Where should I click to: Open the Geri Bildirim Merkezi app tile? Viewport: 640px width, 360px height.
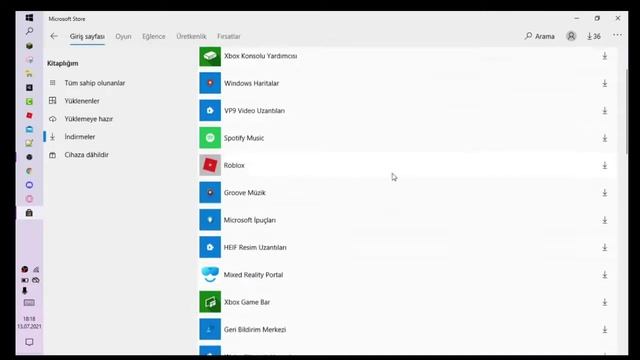(210, 329)
